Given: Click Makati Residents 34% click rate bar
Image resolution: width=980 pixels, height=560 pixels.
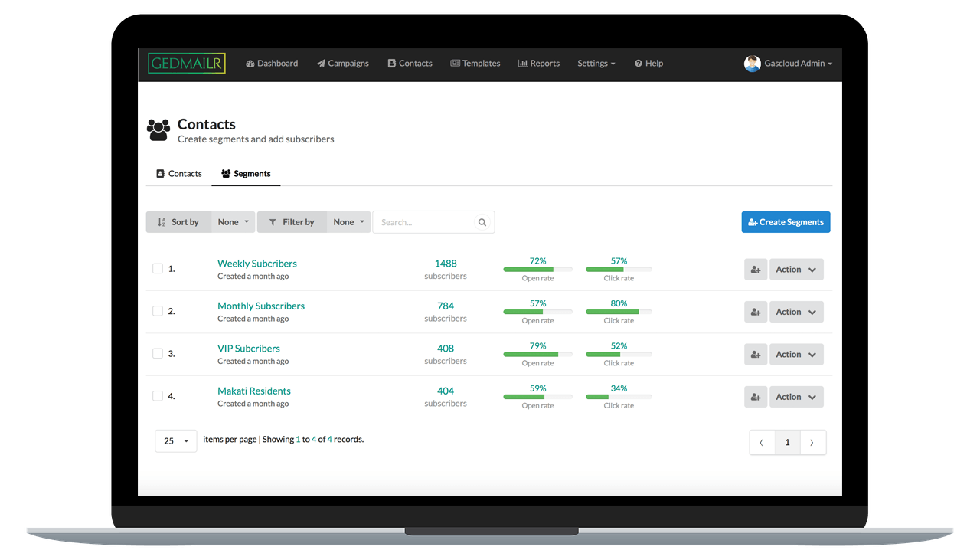Looking at the screenshot, I should (x=619, y=397).
